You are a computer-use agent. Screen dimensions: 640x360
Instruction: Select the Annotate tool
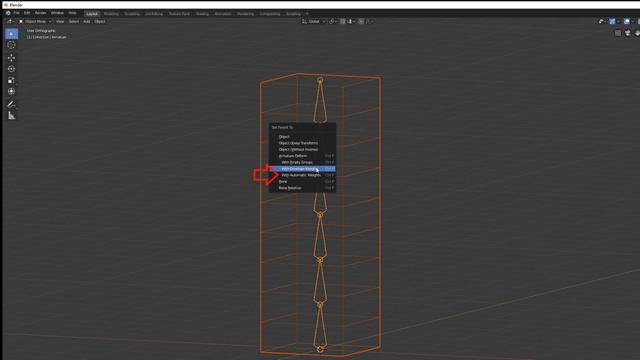11,104
